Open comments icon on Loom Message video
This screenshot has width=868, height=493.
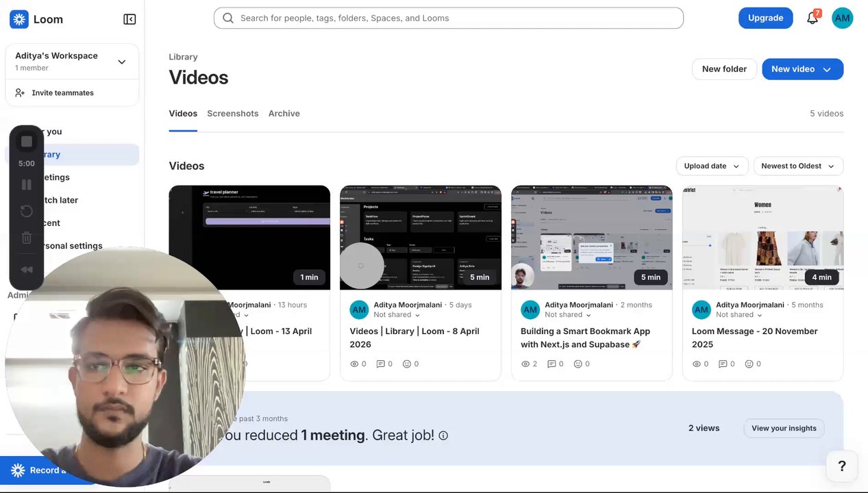coord(723,364)
